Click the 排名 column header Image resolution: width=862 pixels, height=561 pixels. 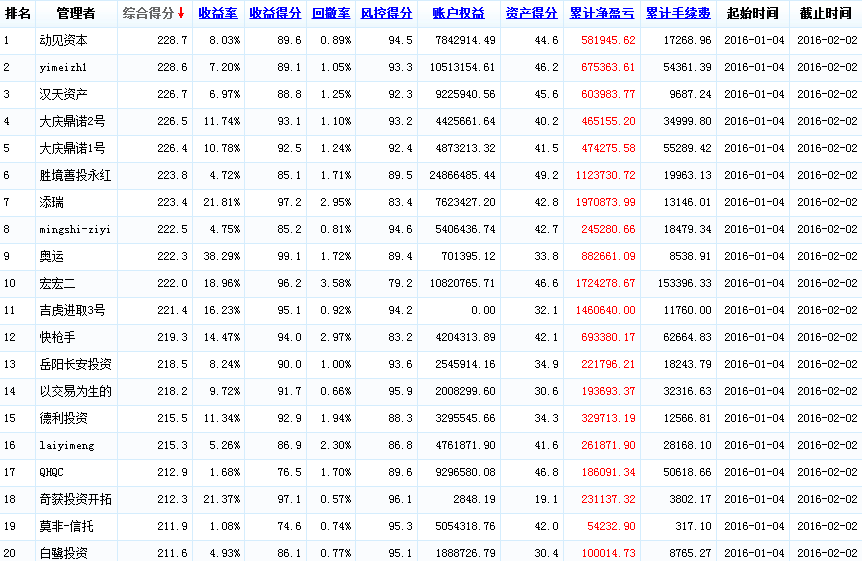click(18, 13)
